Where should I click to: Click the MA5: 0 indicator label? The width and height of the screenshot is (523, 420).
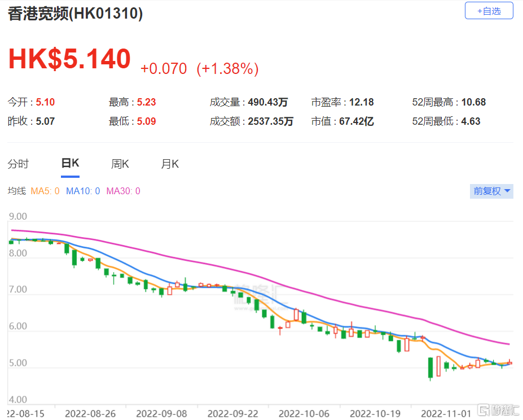[x=45, y=191]
